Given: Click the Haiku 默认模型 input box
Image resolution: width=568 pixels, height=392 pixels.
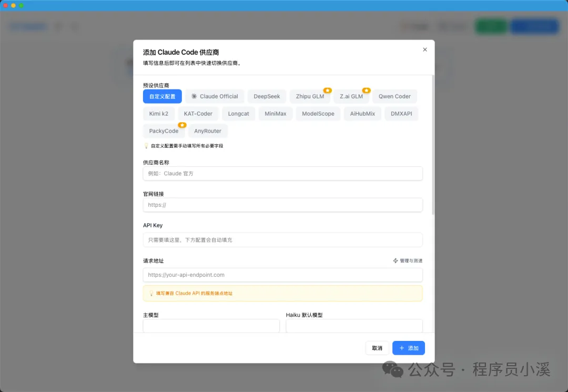Looking at the screenshot, I should pos(353,326).
